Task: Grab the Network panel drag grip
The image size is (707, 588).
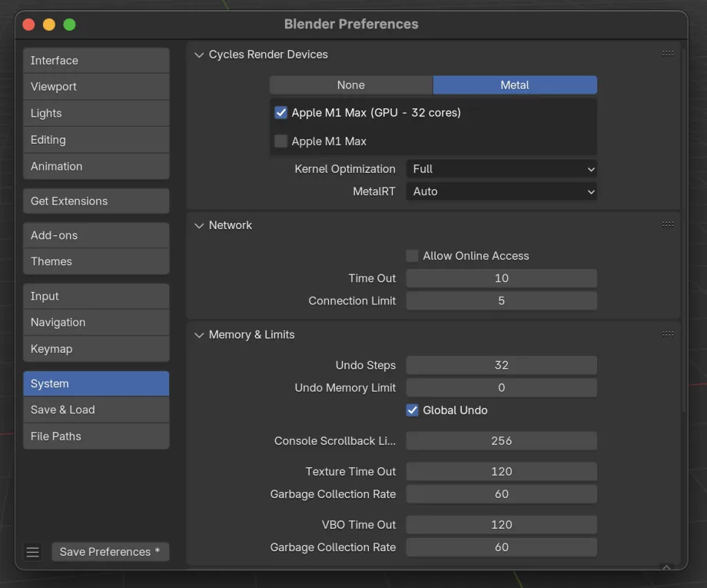Action: 668,224
